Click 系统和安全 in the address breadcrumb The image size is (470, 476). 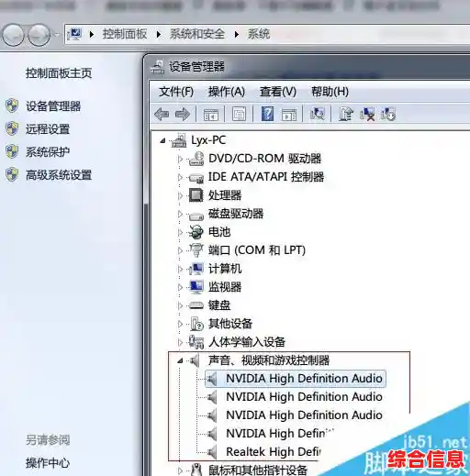197,34
